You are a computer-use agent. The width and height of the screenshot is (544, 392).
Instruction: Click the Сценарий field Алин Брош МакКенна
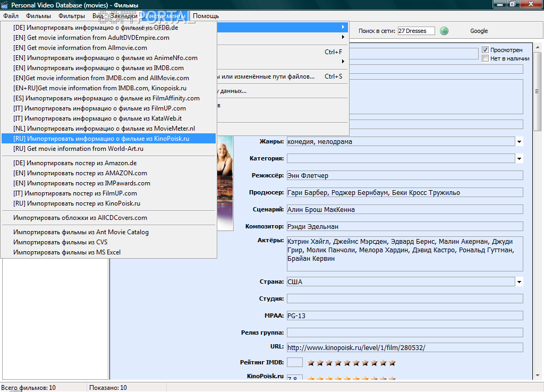pos(405,209)
